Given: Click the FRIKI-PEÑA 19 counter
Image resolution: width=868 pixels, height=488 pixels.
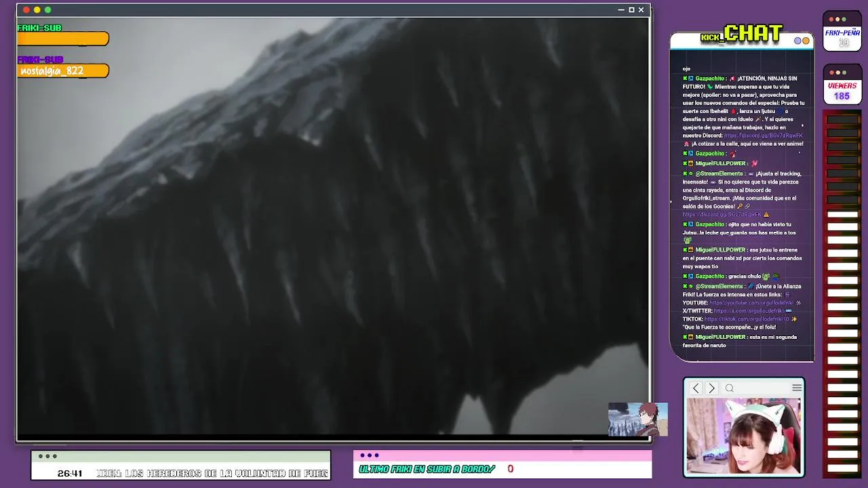Looking at the screenshot, I should [x=842, y=37].
